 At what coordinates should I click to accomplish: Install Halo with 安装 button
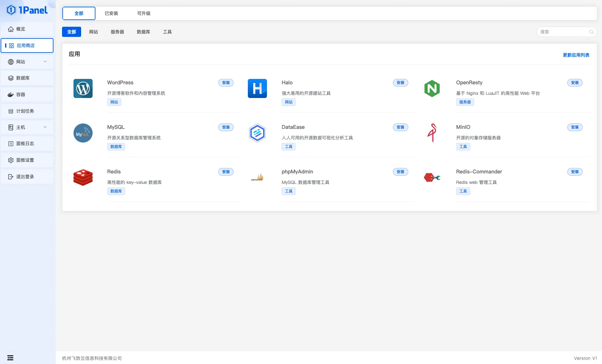[401, 83]
